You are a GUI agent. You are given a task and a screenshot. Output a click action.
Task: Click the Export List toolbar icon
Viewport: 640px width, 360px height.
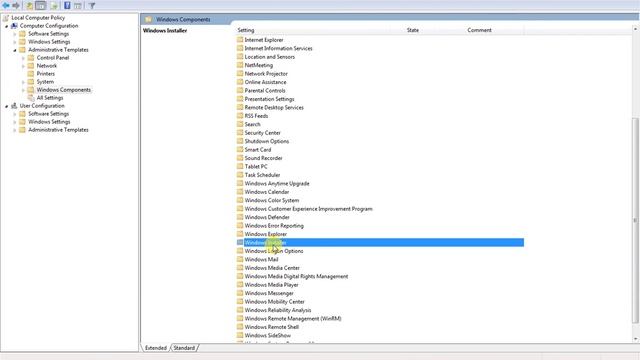pos(54,5)
